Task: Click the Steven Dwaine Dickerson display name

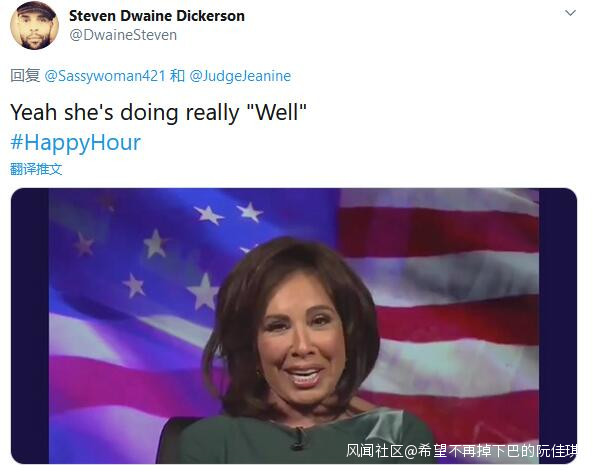Action: pos(157,16)
